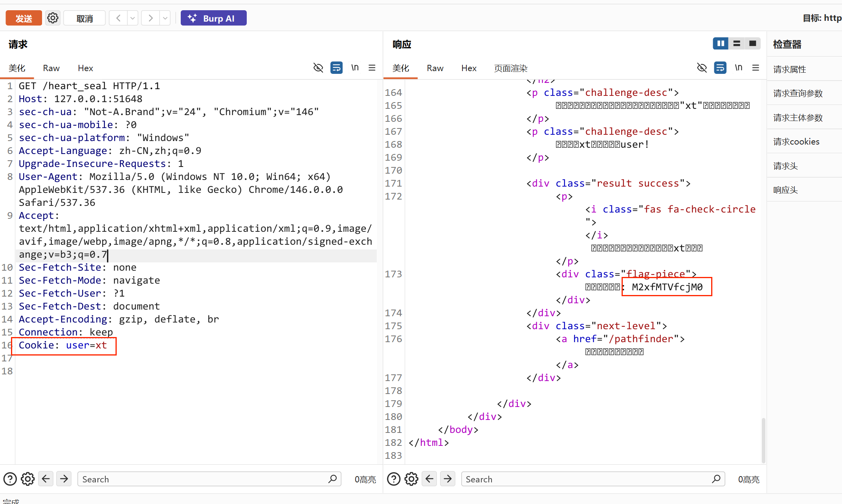Open 页面渲染 tab in response panel
Image resolution: width=842 pixels, height=504 pixels.
510,68
